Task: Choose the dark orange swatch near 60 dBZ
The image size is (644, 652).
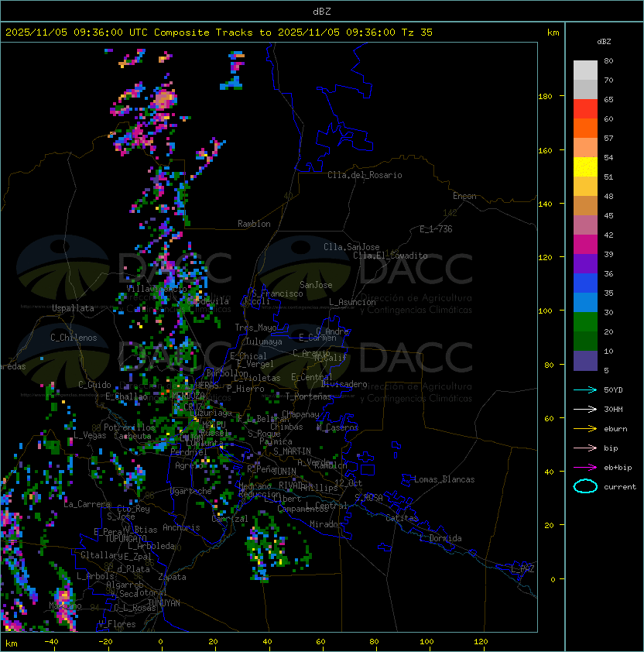Action: [x=585, y=129]
